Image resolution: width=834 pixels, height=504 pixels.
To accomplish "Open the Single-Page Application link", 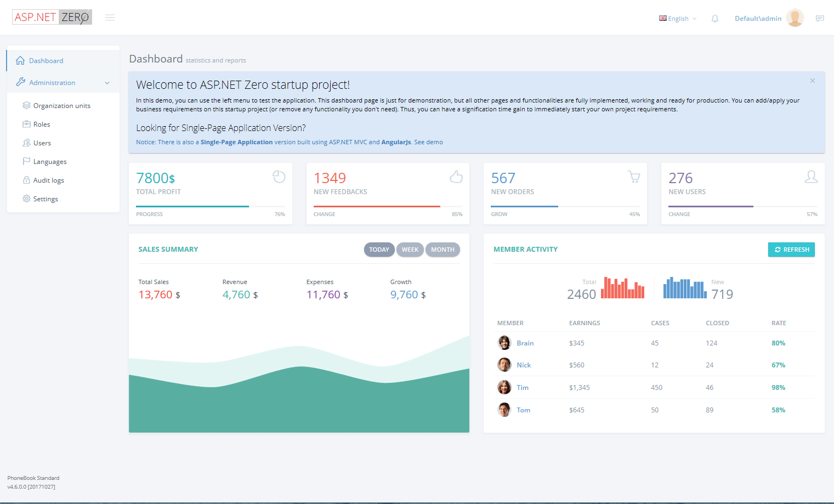I will coord(236,142).
